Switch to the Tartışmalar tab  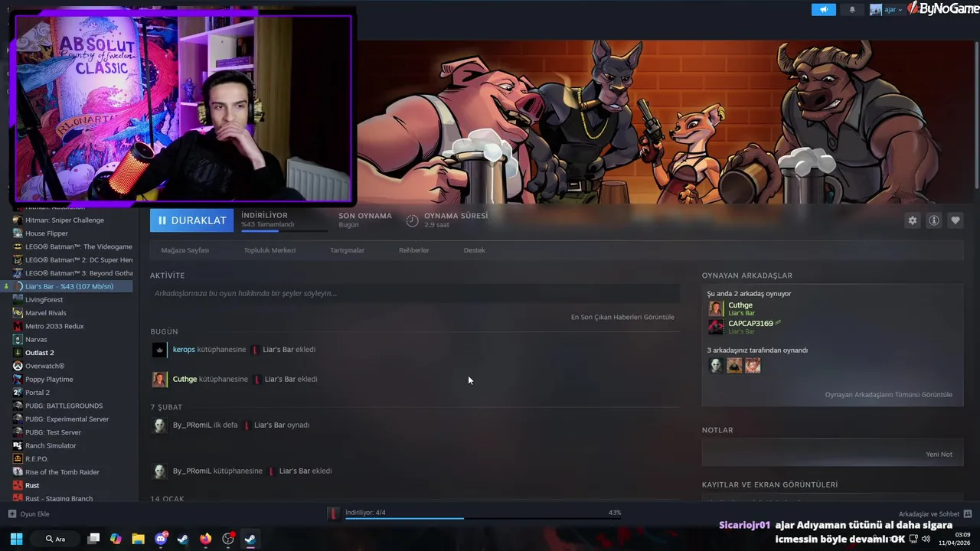point(347,250)
